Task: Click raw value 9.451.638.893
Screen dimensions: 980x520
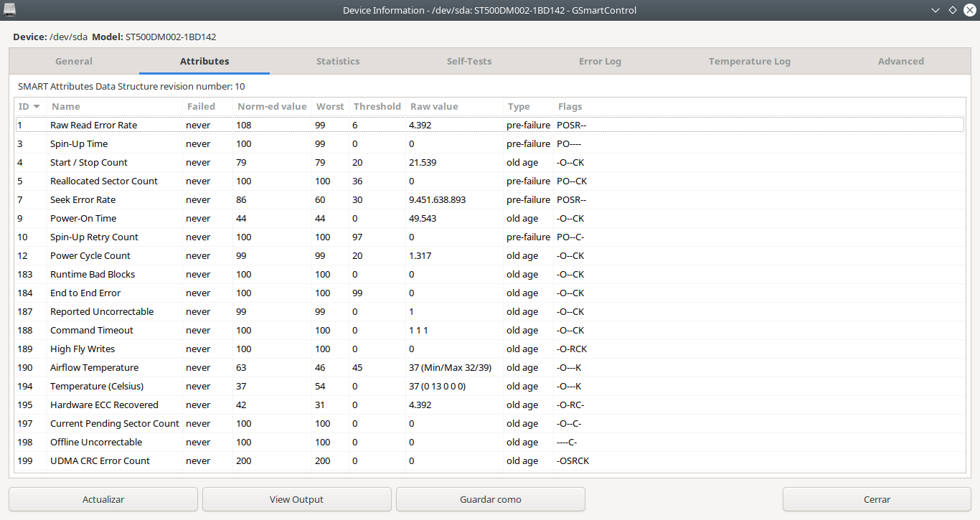Action: (x=437, y=199)
